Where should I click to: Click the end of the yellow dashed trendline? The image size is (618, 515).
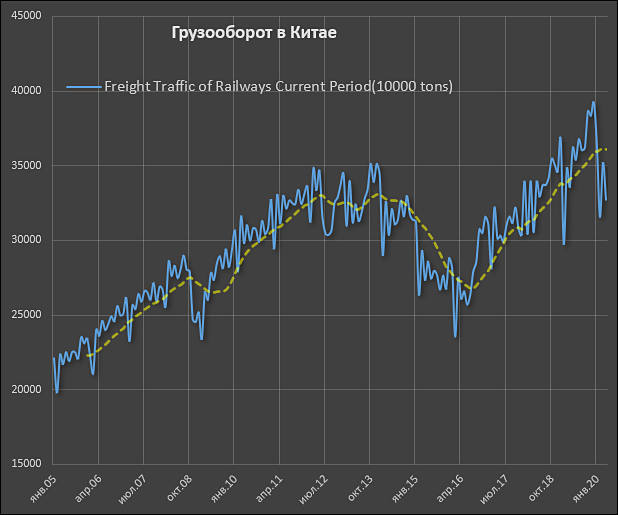606,149
